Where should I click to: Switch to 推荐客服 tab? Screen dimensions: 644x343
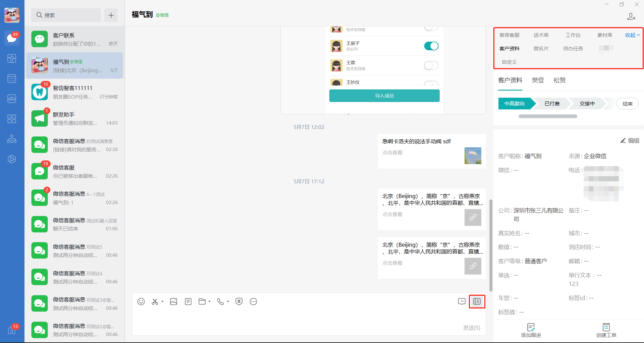tap(509, 35)
